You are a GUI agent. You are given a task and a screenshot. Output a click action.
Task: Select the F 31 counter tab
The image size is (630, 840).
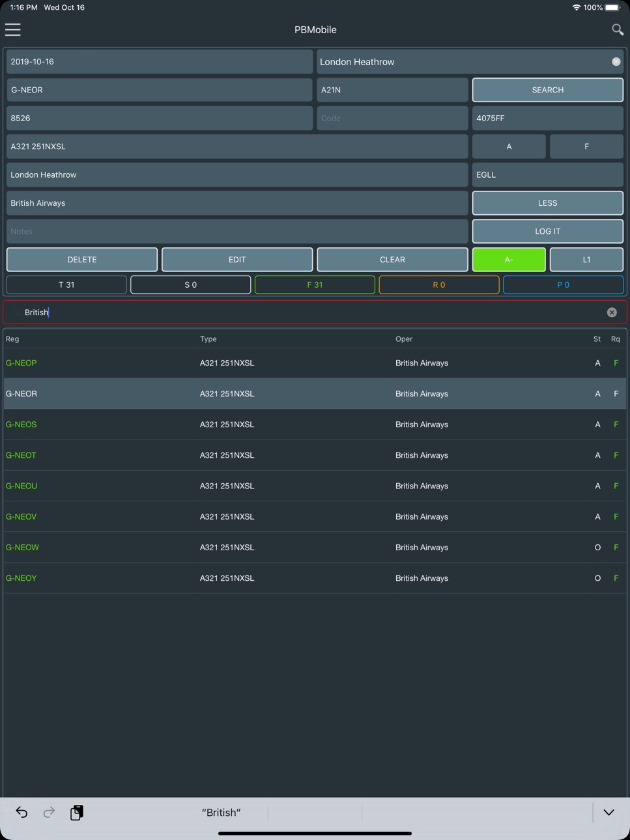pos(315,285)
